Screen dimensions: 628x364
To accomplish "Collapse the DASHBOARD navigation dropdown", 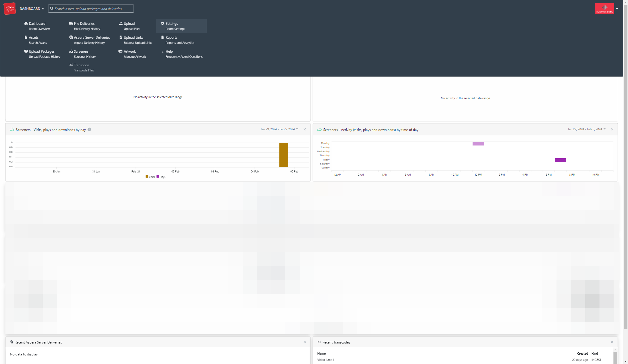I will [32, 9].
